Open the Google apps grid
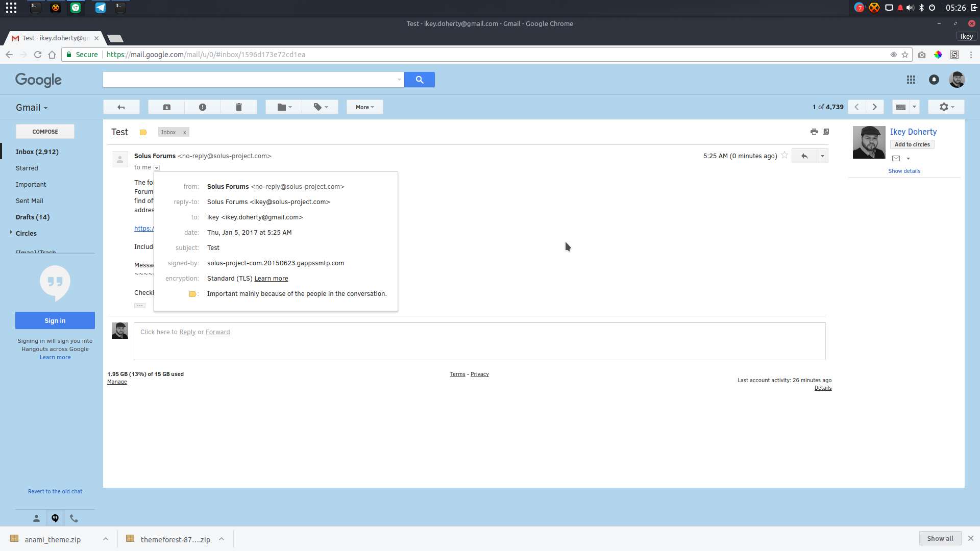980x551 pixels. (911, 80)
